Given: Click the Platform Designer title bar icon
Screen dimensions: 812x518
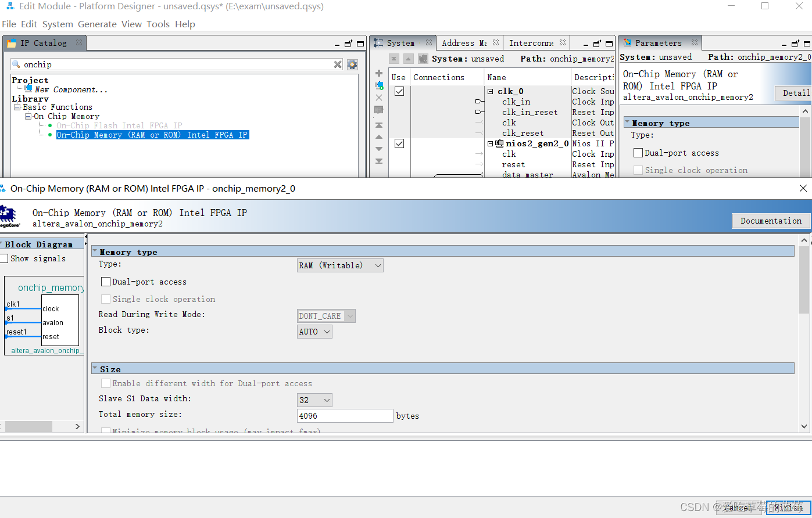Looking at the screenshot, I should pyautogui.click(x=10, y=6).
